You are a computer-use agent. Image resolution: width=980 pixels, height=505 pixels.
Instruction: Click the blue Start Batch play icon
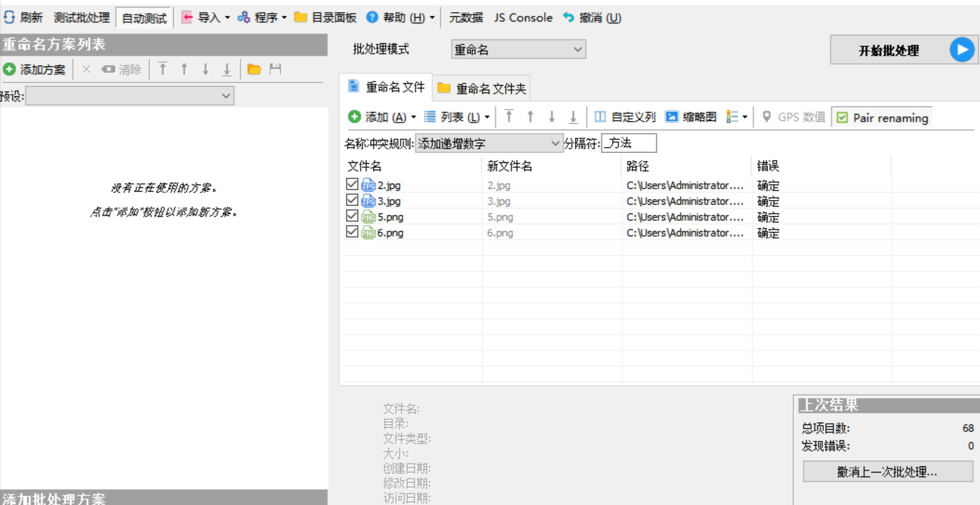click(962, 50)
